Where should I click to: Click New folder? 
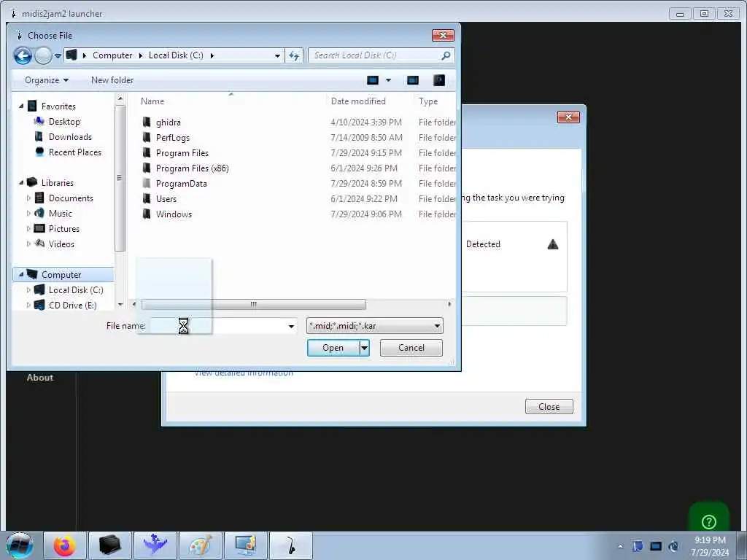pos(112,80)
